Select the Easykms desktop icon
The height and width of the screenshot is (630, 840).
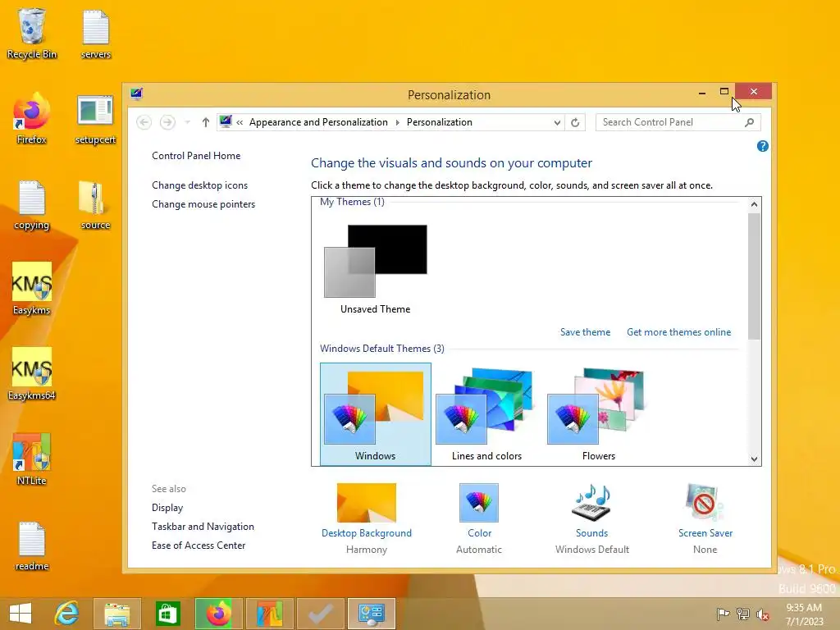pos(32,290)
